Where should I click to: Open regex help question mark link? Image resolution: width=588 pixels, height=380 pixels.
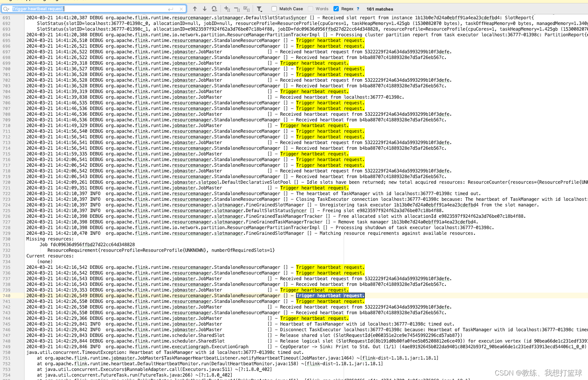(358, 9)
